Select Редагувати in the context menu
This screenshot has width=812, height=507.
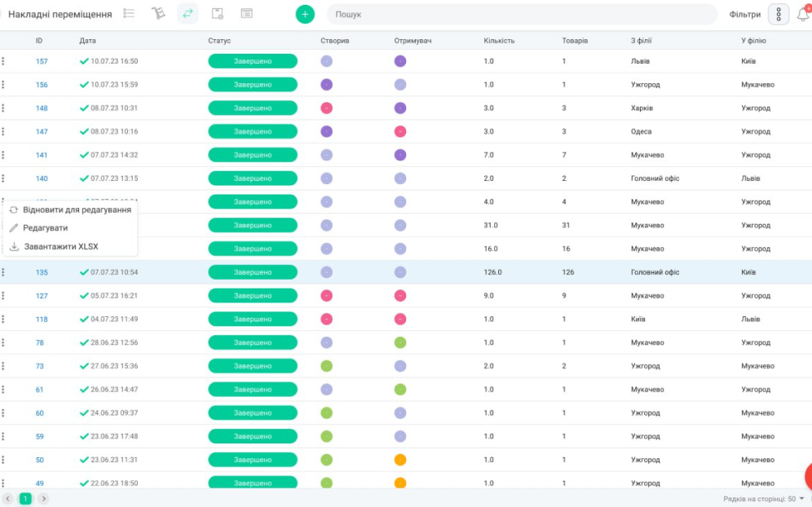pyautogui.click(x=45, y=228)
